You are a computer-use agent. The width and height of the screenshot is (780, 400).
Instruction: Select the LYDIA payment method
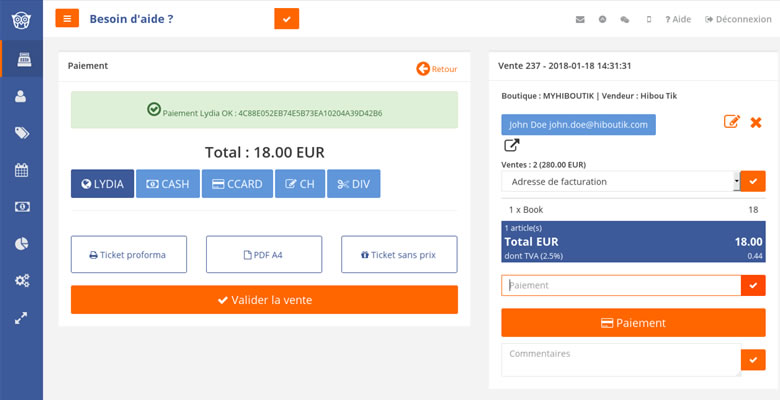(x=102, y=184)
